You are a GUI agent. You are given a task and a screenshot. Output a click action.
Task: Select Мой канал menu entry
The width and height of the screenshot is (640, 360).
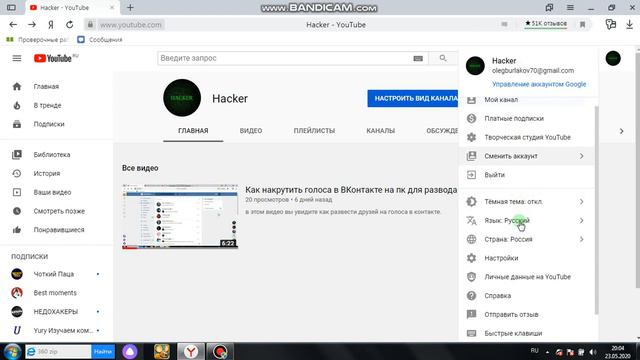(527, 100)
